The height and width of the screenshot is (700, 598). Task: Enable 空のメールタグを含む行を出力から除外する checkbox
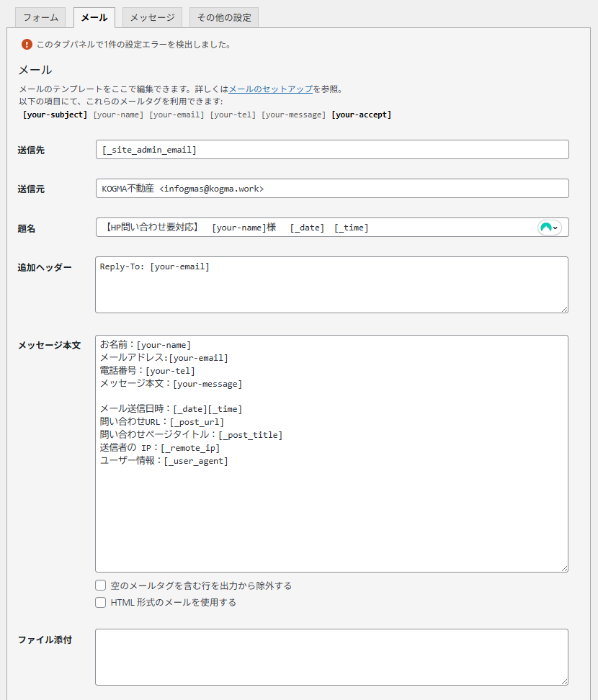point(101,585)
